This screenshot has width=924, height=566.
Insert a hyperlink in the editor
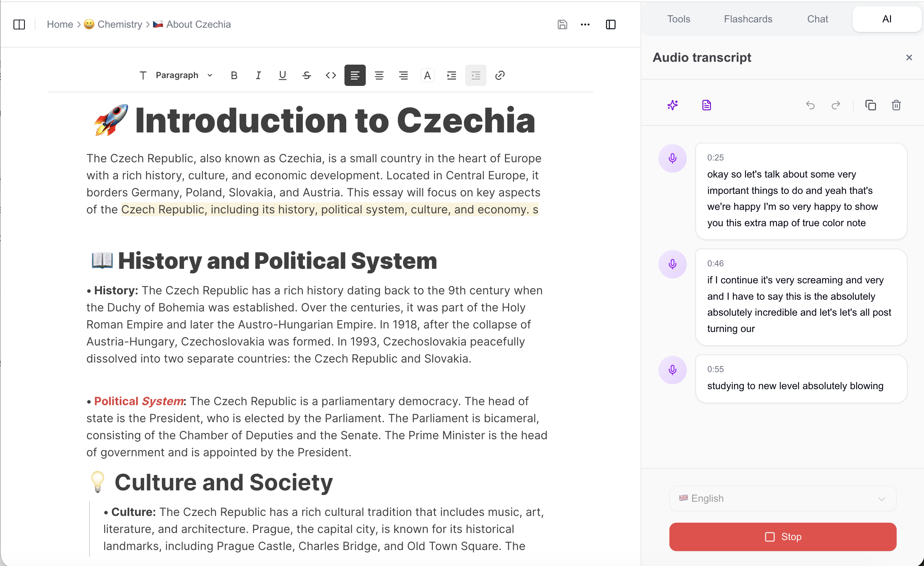(500, 75)
